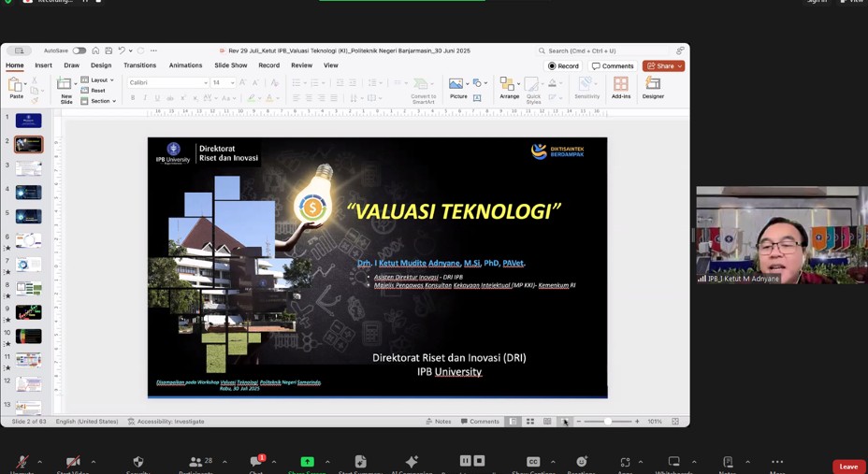
Task: Click Accessibility: Investigate in status bar
Action: click(166, 422)
